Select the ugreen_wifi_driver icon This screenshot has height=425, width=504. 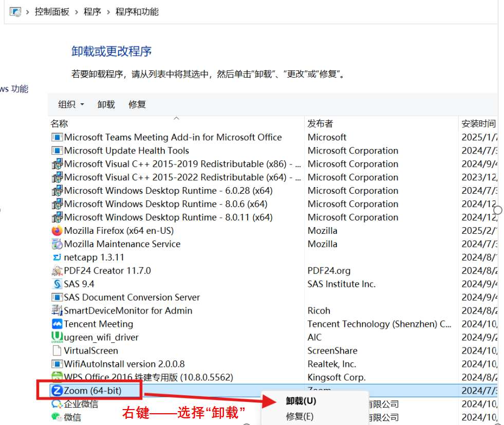(57, 337)
